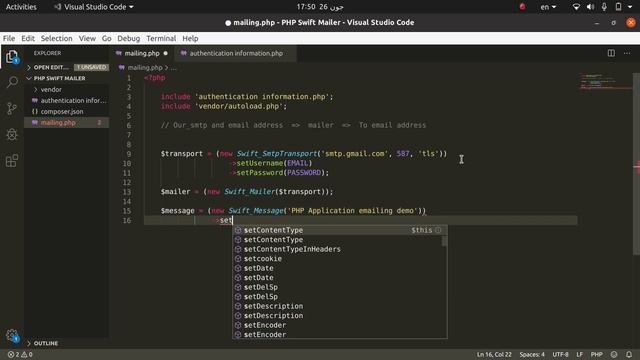
Task: Choose the highlighted setContentType $this suggestion
Action: [x=340, y=230]
